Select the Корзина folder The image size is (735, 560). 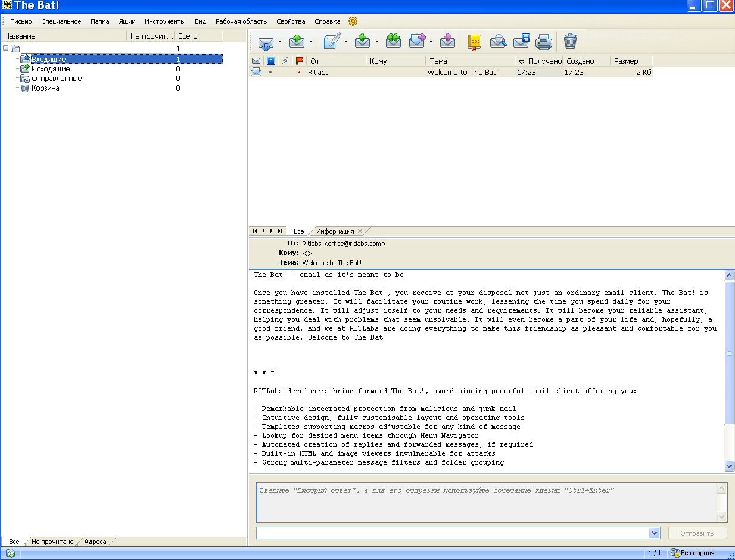point(45,88)
